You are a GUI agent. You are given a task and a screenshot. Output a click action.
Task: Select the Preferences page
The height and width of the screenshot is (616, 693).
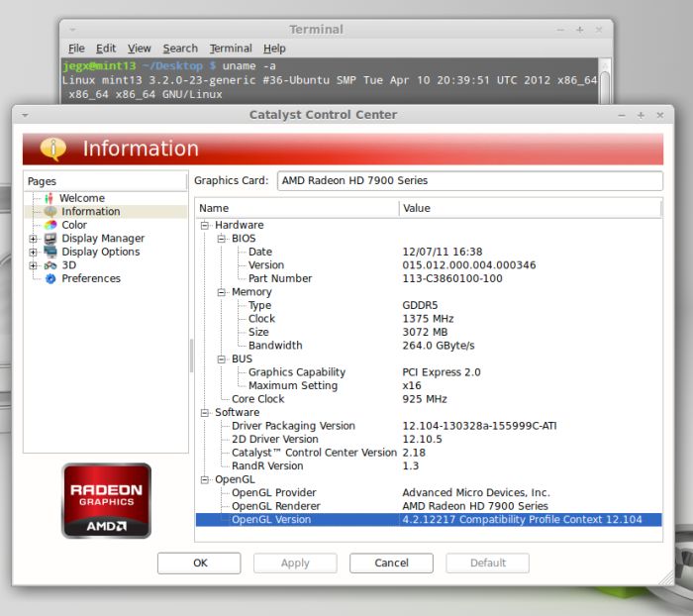[91, 278]
